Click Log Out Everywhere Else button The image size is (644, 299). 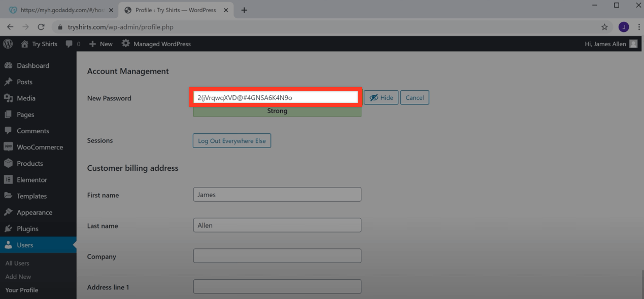click(x=232, y=140)
